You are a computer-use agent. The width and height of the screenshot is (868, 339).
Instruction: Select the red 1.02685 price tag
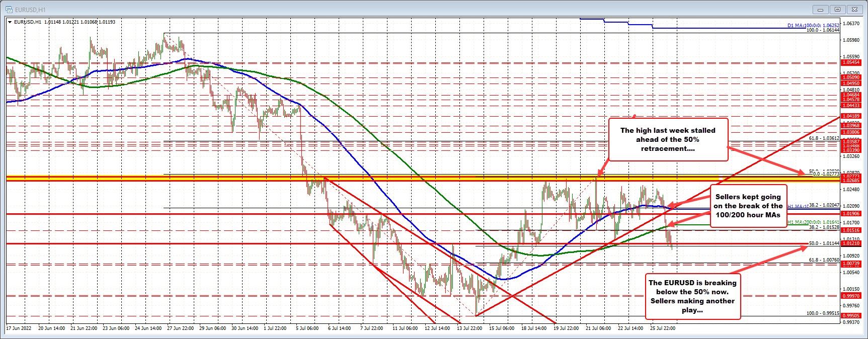pyautogui.click(x=851, y=180)
